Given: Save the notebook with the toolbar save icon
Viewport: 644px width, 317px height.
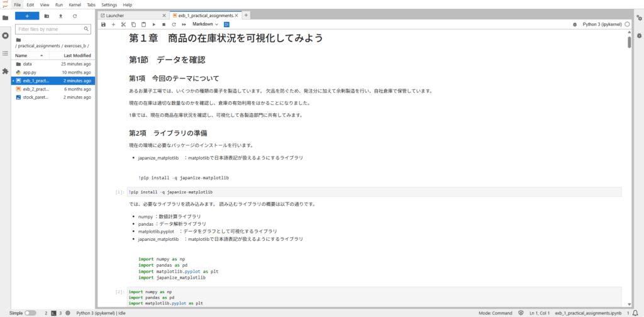Looking at the screenshot, I should 104,24.
